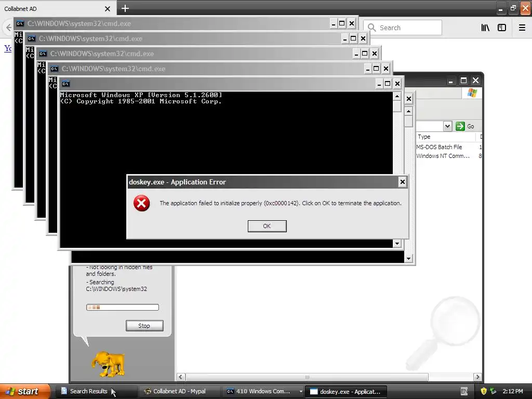Image resolution: width=532 pixels, height=399 pixels.
Task: Close the fourth titled cmd.exe window
Action: (x=386, y=69)
